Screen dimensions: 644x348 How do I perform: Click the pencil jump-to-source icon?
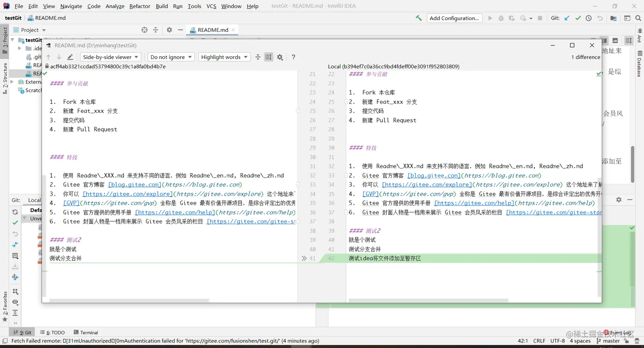coord(70,57)
